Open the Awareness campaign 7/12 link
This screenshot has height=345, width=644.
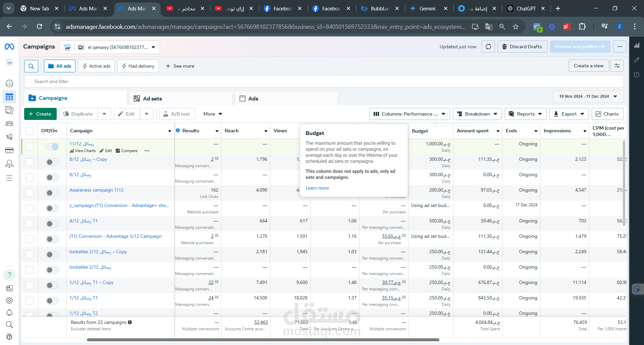point(96,190)
